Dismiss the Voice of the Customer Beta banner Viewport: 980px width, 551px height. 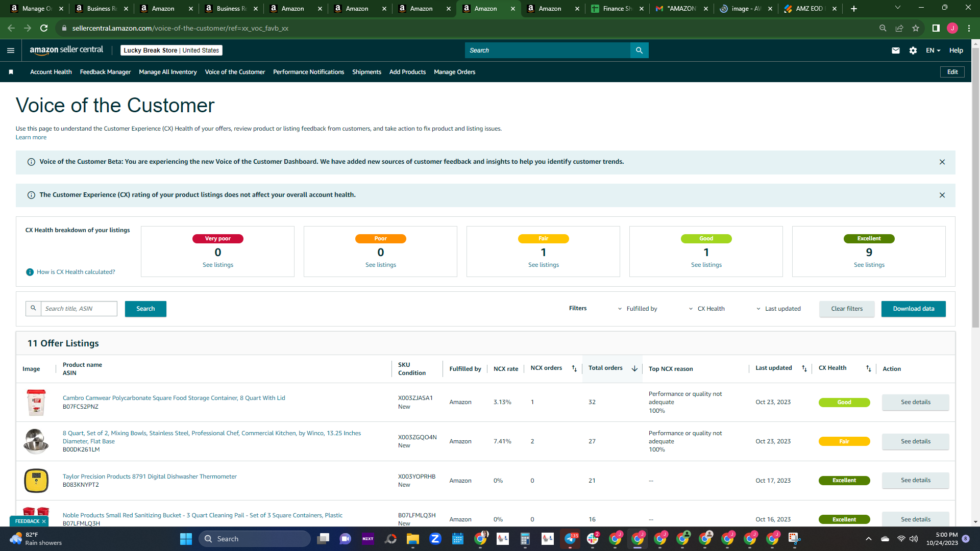point(942,162)
